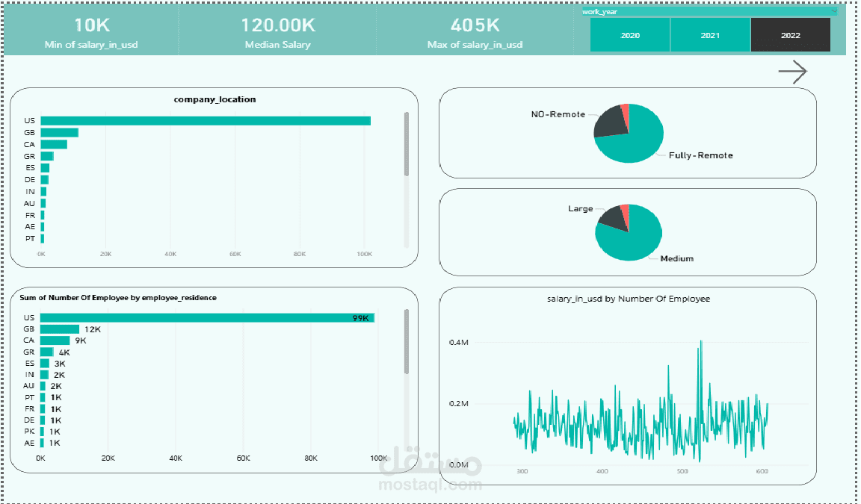The height and width of the screenshot is (504, 861).
Task: Click the Large pie label
Action: tap(581, 209)
